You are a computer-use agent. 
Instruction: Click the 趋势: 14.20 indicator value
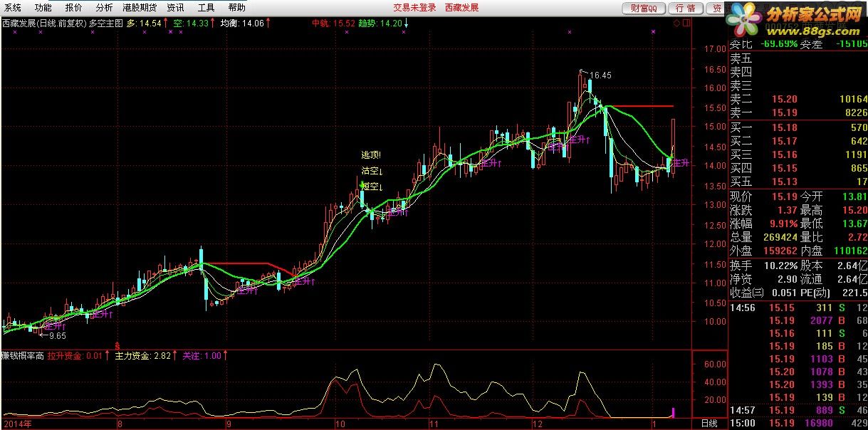(383, 23)
